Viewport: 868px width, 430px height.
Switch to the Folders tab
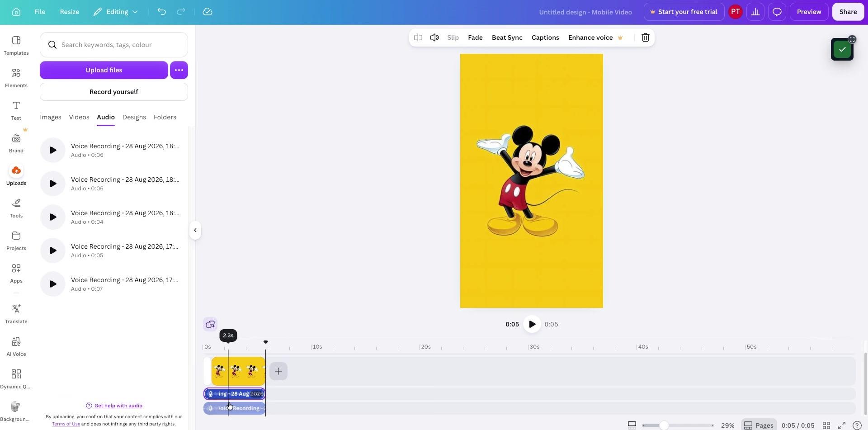pos(165,117)
